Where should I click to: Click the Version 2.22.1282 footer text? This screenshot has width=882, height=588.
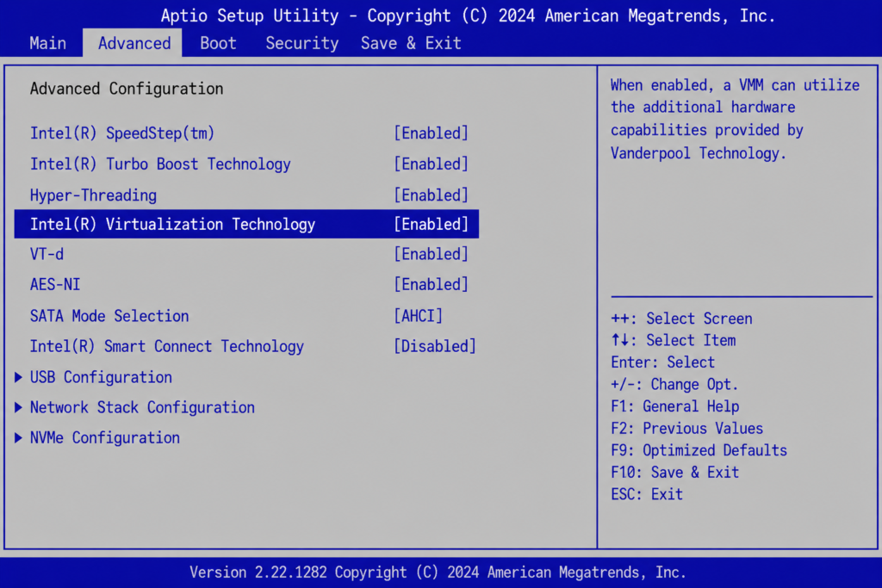(x=438, y=573)
